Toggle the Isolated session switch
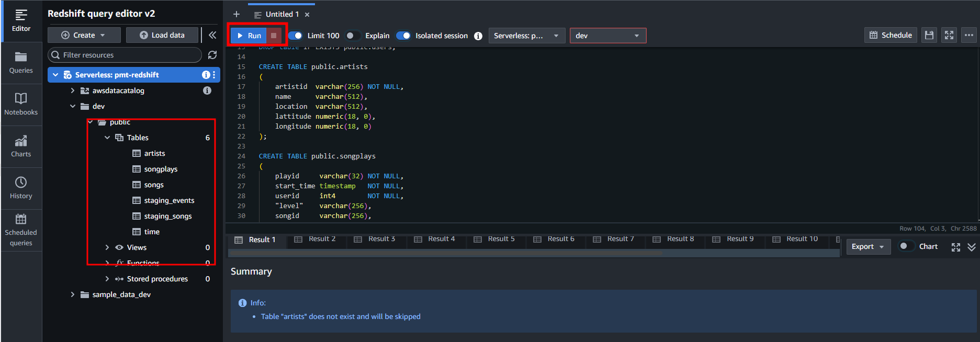Viewport: 980px width, 342px height. point(403,36)
